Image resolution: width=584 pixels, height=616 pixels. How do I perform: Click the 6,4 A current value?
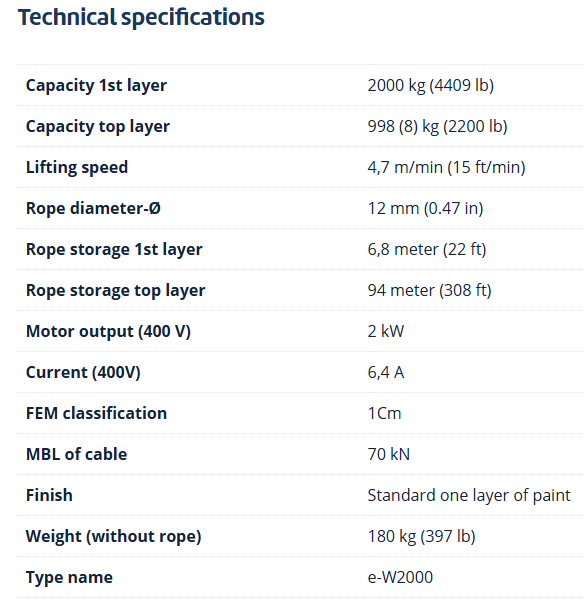(386, 372)
